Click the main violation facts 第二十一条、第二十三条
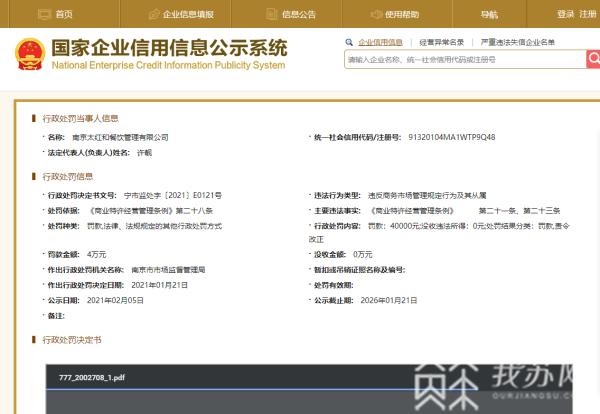The height and width of the screenshot is (414, 600). (520, 211)
